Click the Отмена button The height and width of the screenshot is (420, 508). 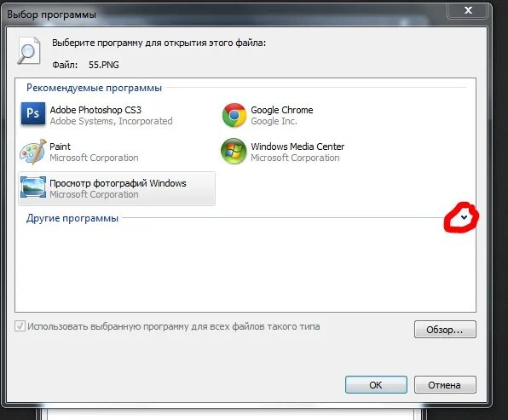[x=445, y=385]
